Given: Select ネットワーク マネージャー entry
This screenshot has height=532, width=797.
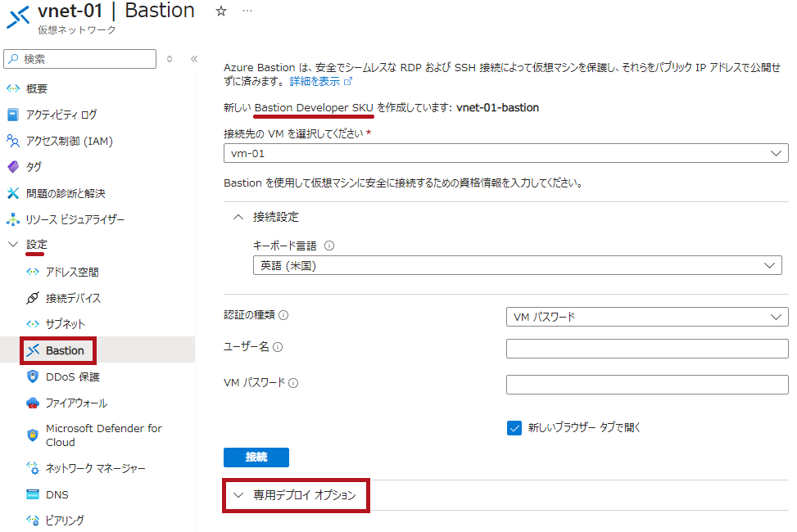Looking at the screenshot, I should click(x=96, y=468).
